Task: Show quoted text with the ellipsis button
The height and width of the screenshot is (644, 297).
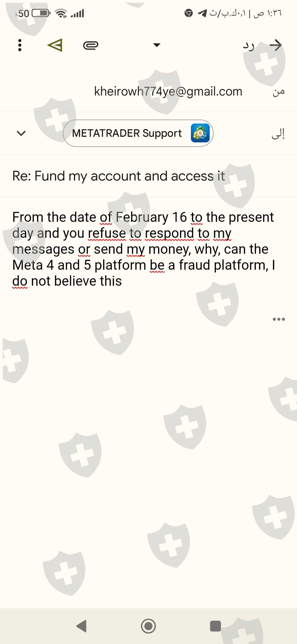Action: tap(279, 319)
